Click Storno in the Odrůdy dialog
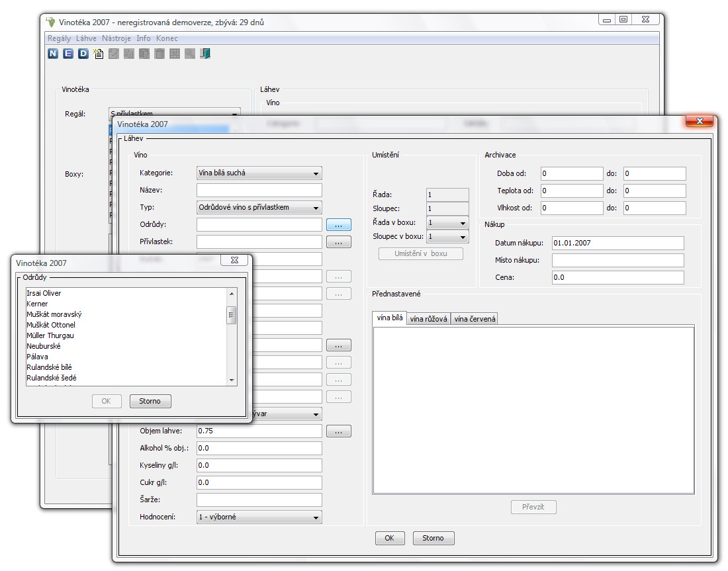Viewport: 728px width, 571px height. [150, 401]
